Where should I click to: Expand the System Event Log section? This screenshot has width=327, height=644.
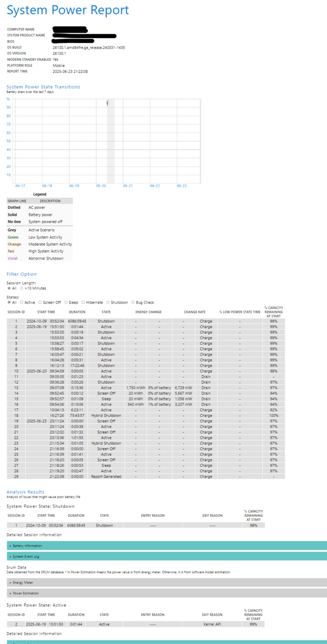coord(166,556)
